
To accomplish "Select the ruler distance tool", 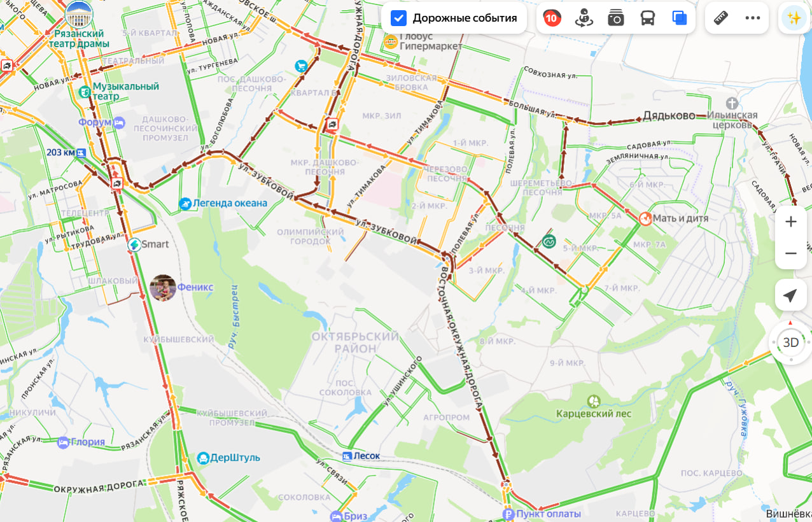I will point(721,18).
